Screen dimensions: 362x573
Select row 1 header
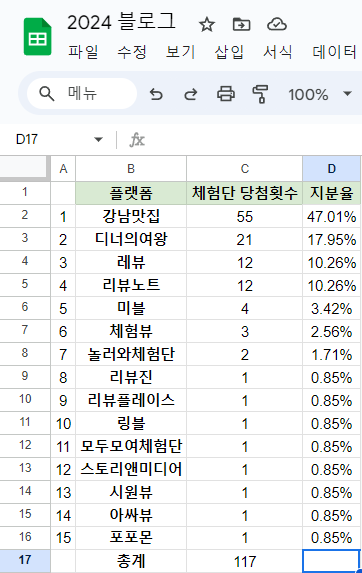click(x=25, y=193)
